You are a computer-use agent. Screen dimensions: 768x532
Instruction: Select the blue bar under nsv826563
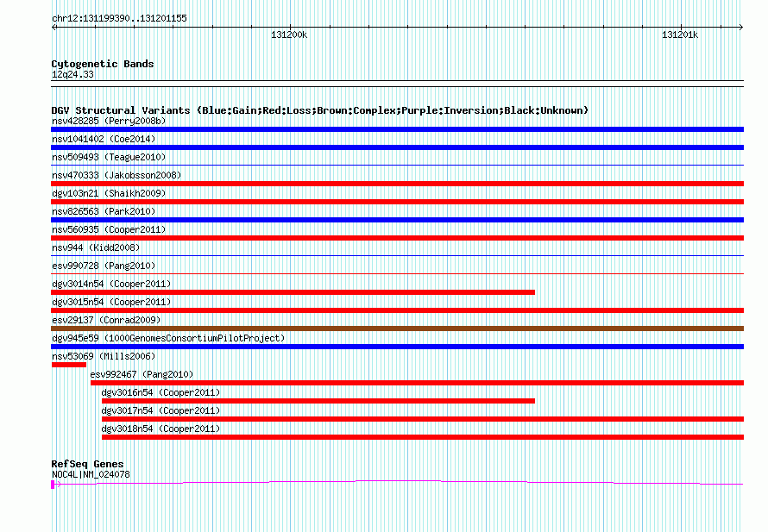coord(397,220)
